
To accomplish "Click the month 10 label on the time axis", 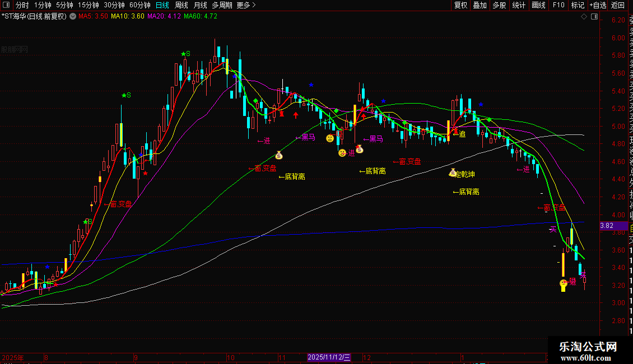I will tap(230, 357).
